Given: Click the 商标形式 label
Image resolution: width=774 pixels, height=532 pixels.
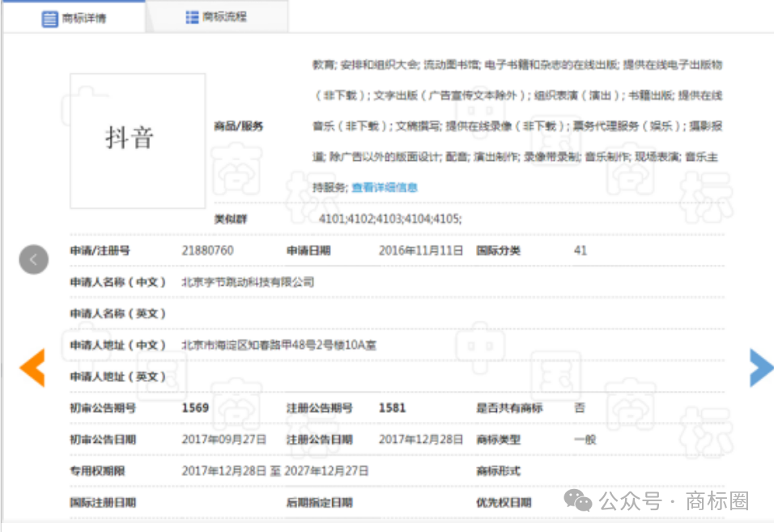Looking at the screenshot, I should pyautogui.click(x=499, y=470).
